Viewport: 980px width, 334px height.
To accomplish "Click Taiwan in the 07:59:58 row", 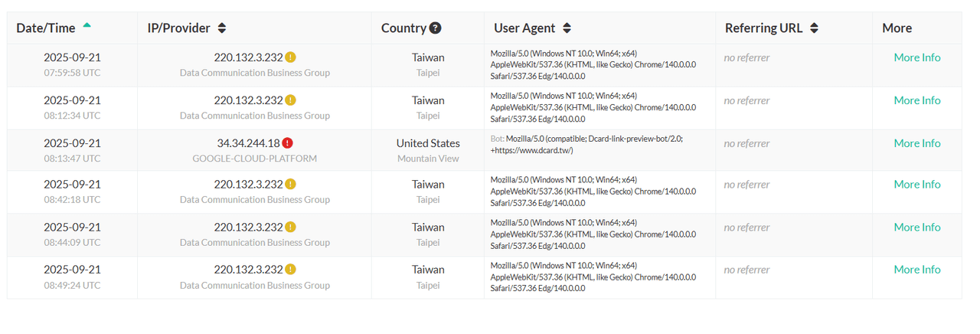I will click(428, 57).
